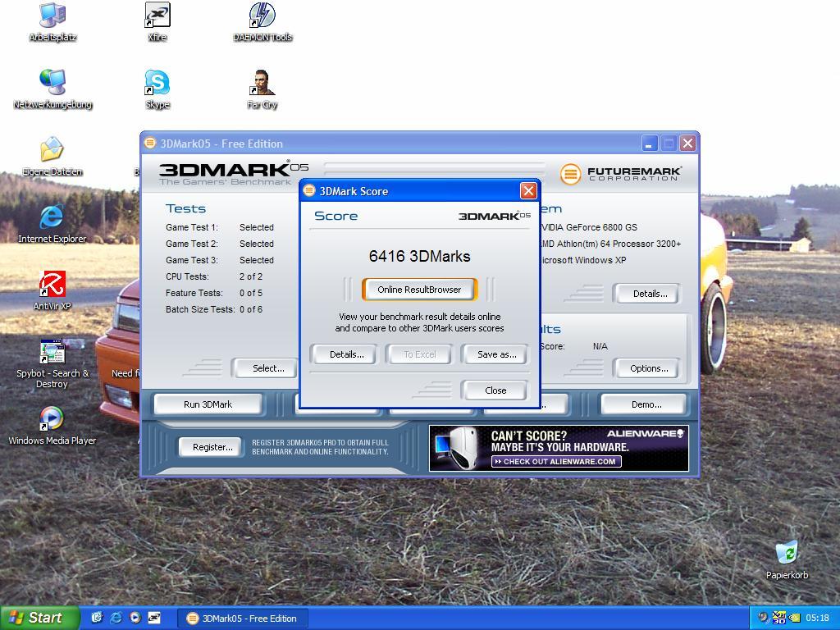The width and height of the screenshot is (840, 630).
Task: Click Run 3DMark in main window
Action: click(208, 404)
